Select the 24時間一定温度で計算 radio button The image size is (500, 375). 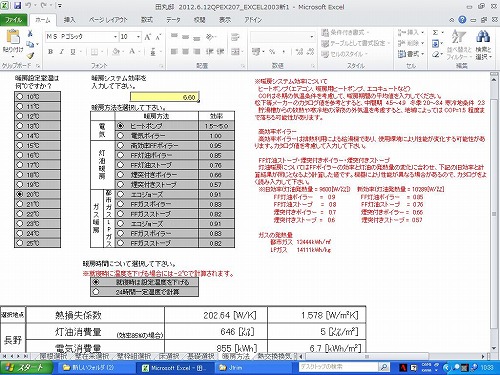(x=96, y=292)
